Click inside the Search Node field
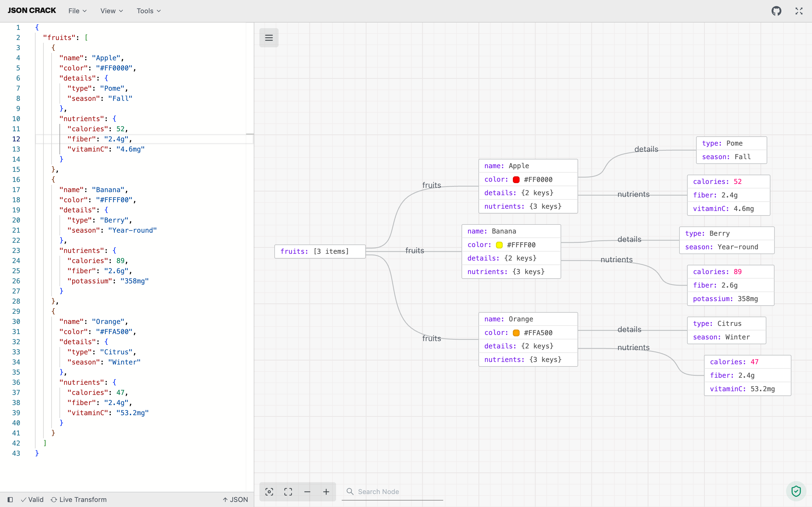The width and height of the screenshot is (812, 507). (386, 491)
